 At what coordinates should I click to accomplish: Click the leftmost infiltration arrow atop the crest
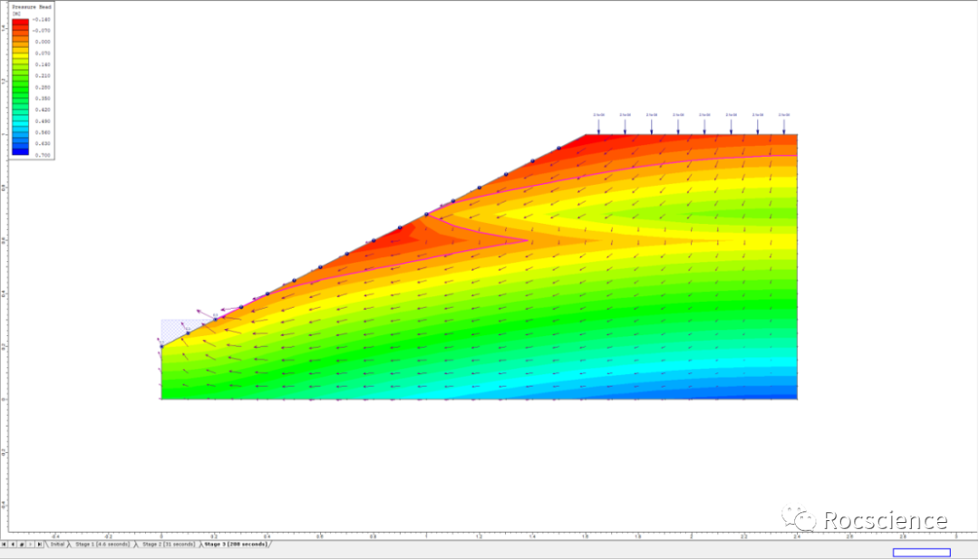598,125
